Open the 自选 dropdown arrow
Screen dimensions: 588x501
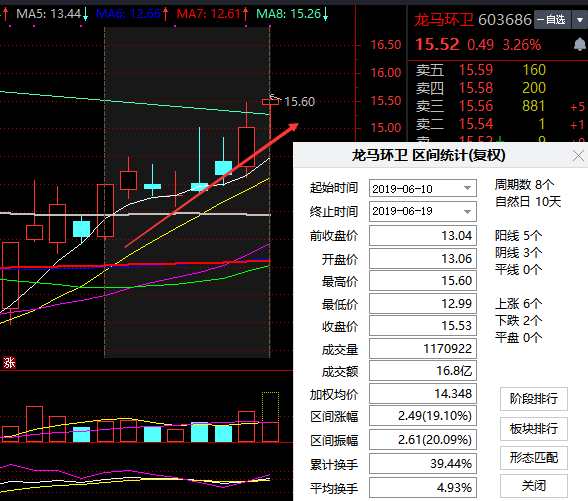point(580,20)
